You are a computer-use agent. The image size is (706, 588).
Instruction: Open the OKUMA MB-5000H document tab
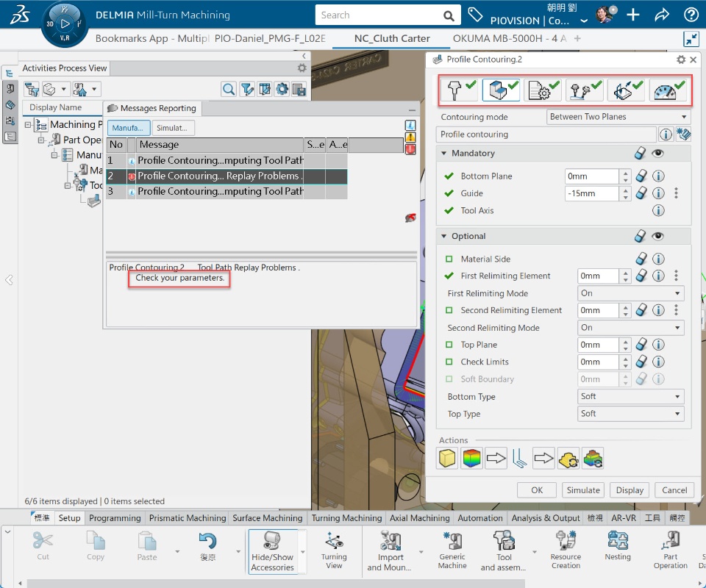click(510, 39)
